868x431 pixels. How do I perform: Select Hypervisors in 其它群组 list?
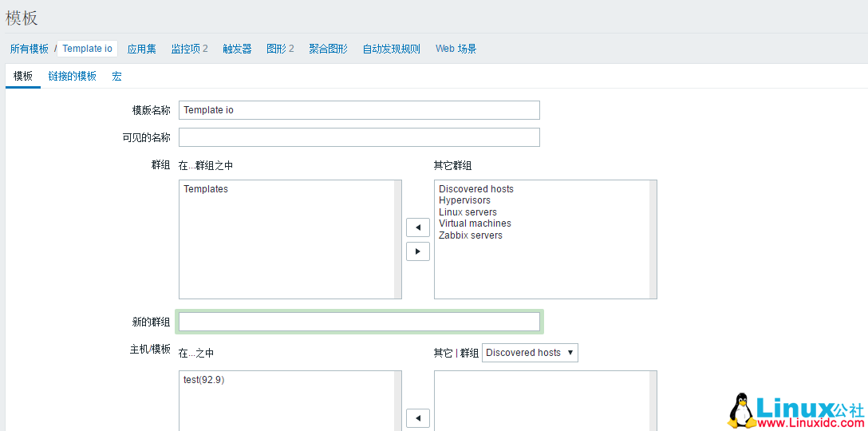[x=464, y=200]
